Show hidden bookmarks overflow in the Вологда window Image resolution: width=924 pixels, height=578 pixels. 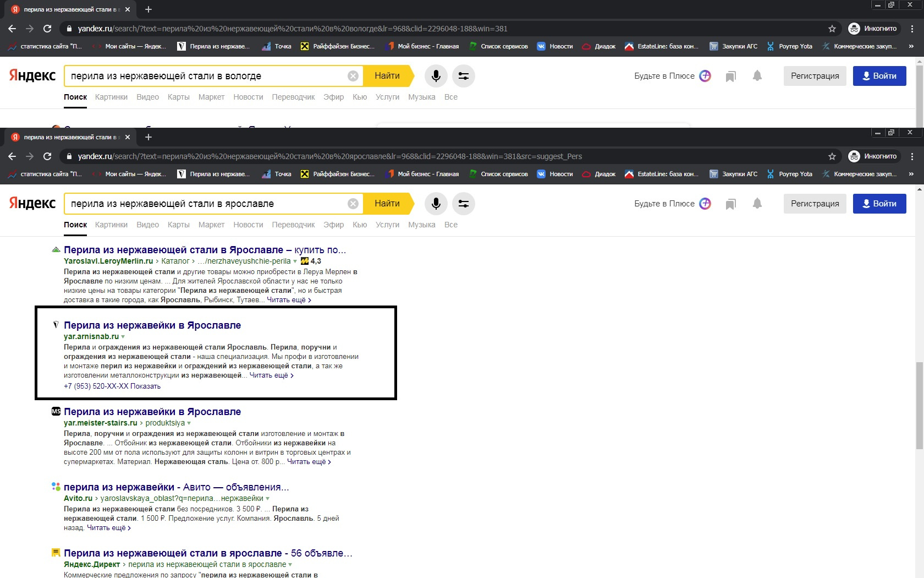coord(911,46)
